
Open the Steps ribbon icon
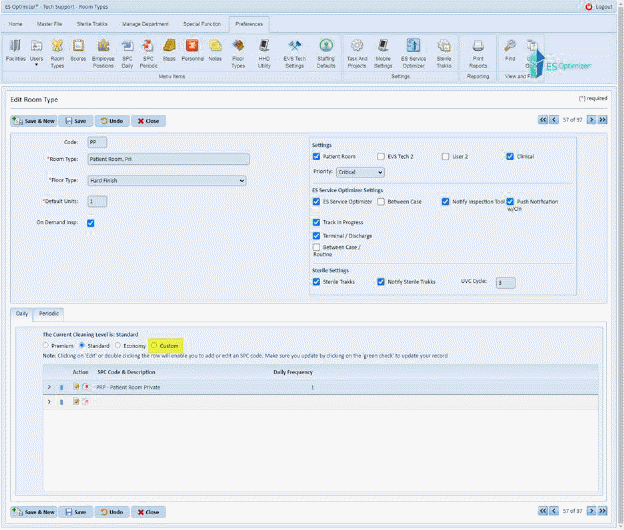[x=169, y=51]
